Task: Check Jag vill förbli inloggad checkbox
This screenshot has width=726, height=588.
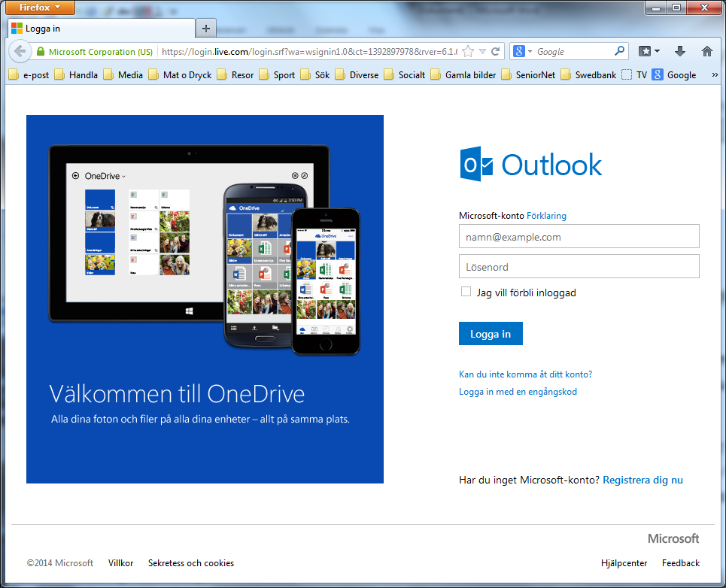Action: 466,292
